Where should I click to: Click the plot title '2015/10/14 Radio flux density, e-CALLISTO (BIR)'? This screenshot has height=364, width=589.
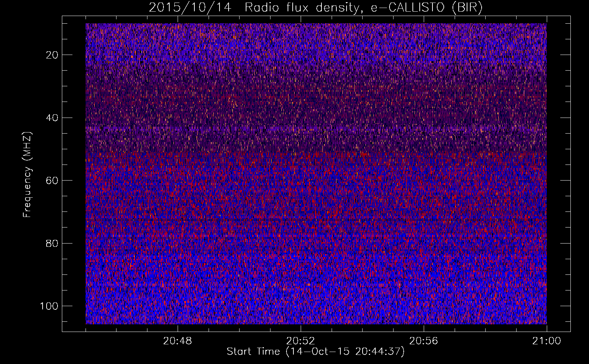316,8
